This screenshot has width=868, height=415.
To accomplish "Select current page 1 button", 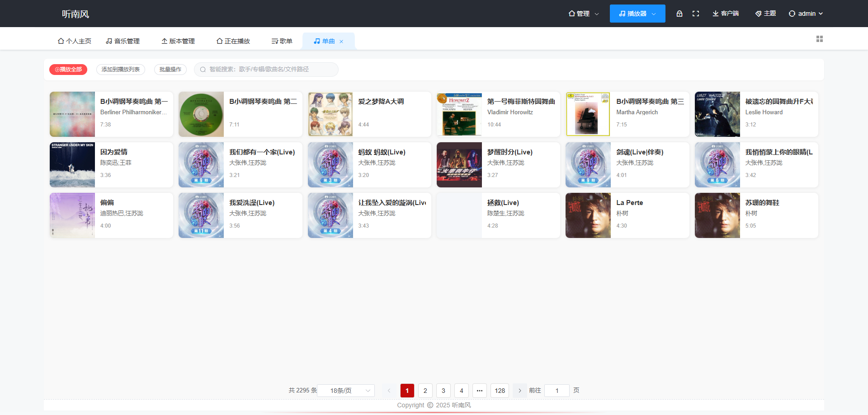I will [407, 391].
